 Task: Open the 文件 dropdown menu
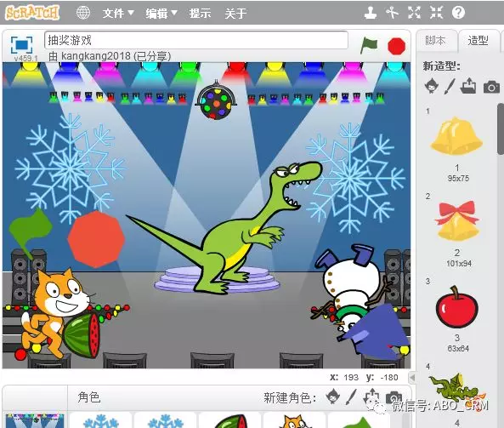pos(118,14)
